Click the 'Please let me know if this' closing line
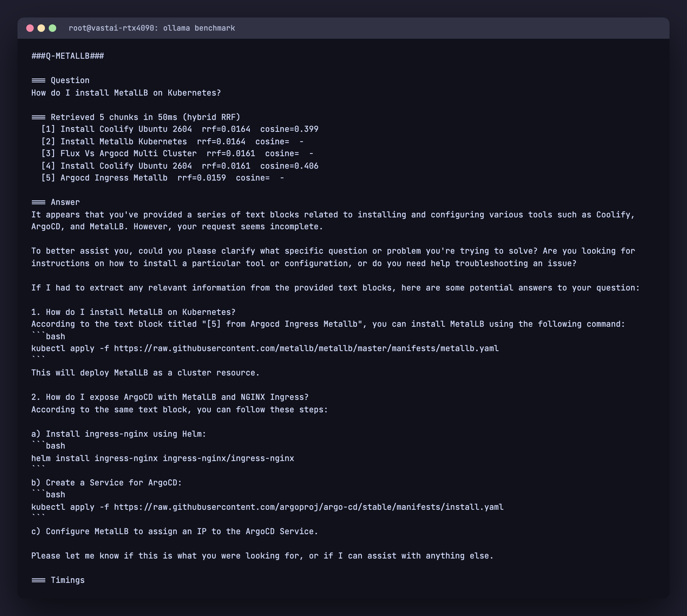Viewport: 687px width, 616px height. click(x=263, y=556)
